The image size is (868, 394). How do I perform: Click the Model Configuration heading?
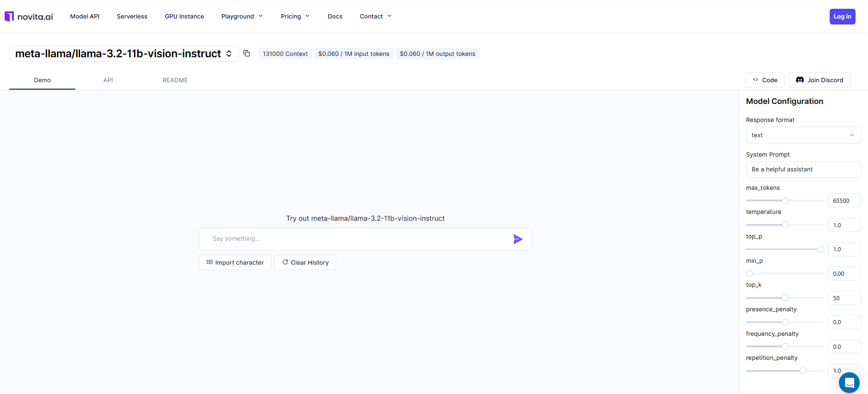[784, 101]
